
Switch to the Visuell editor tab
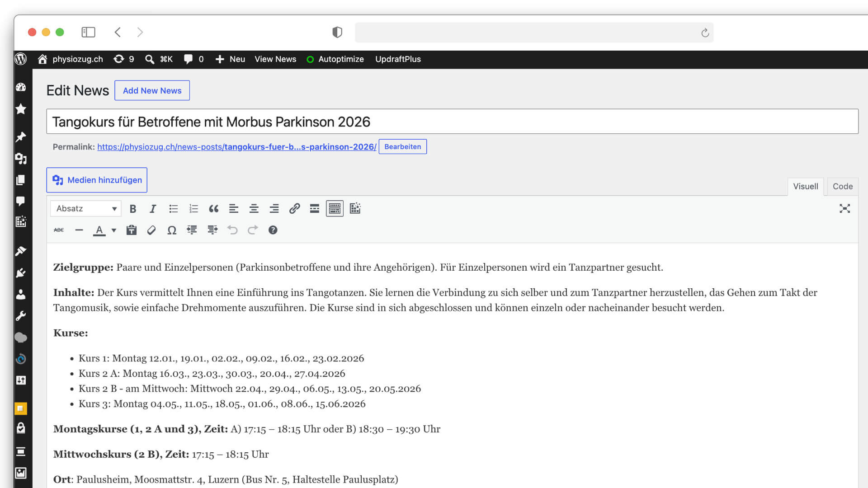tap(806, 186)
